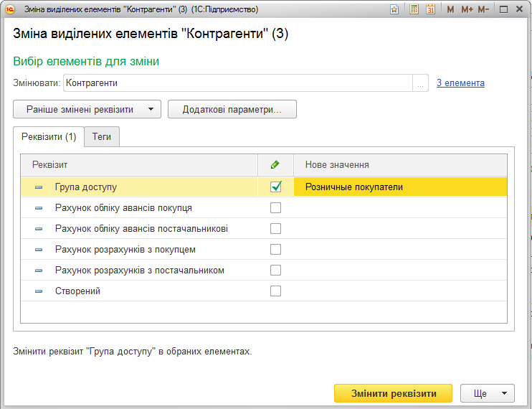Select the Група доступу row text

86,187
